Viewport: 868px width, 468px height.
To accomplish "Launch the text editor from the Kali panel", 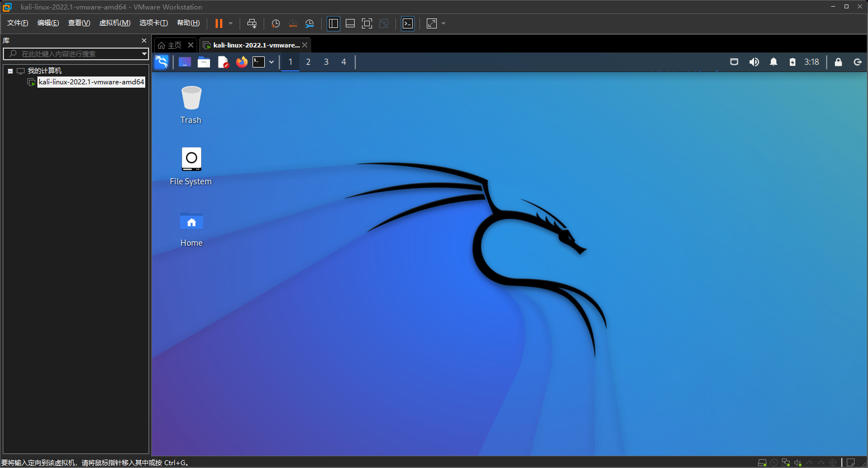I will coord(223,62).
